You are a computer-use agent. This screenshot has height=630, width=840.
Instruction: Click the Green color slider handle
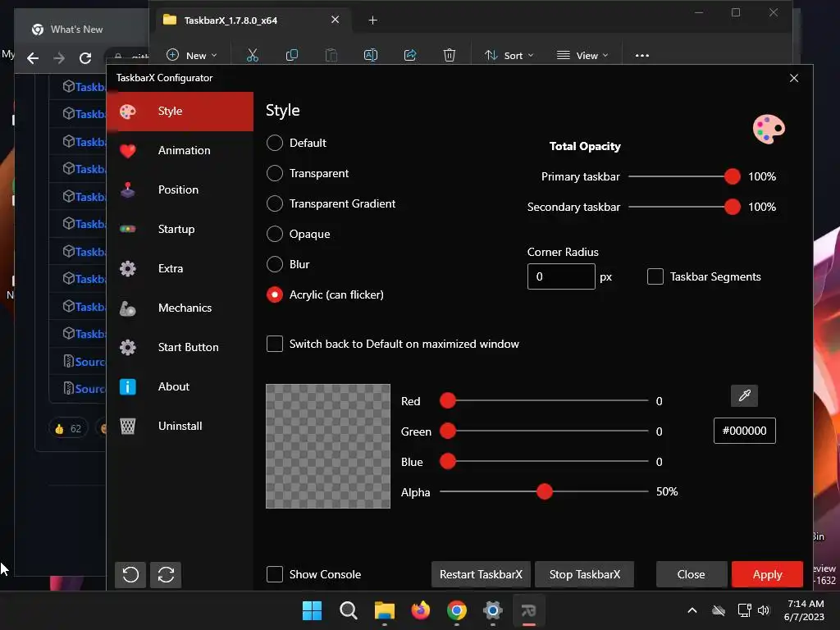click(x=448, y=431)
